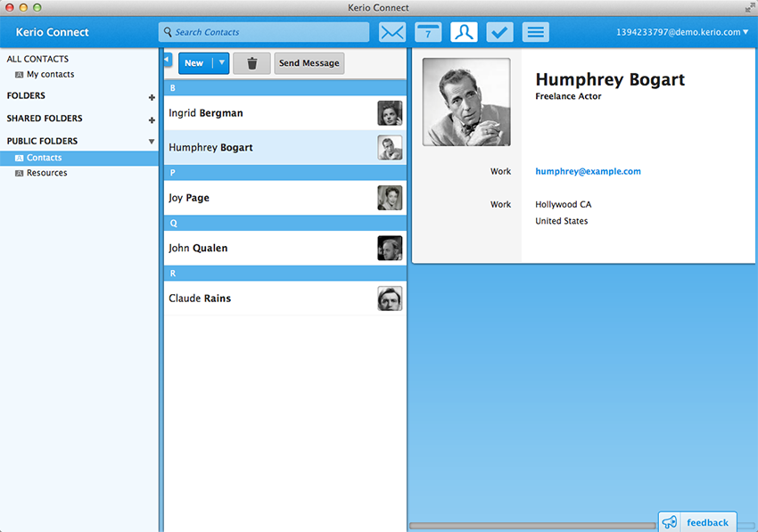Screen dimensions: 758x532
Task: Click the trash delete icon
Action: coord(251,63)
